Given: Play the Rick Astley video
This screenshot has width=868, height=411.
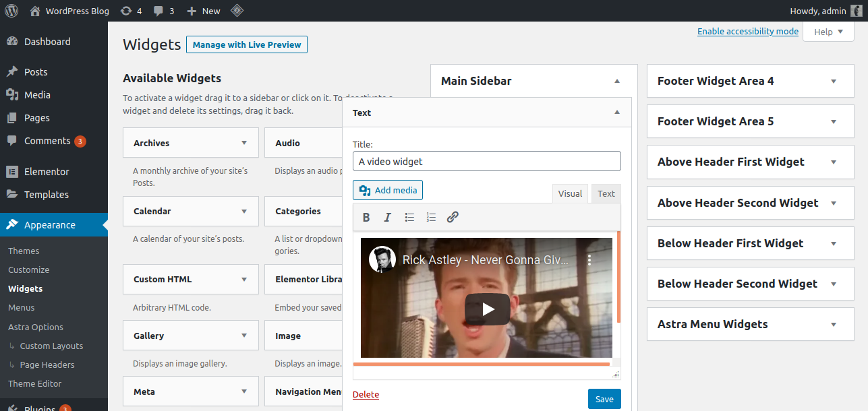Looking at the screenshot, I should [488, 309].
